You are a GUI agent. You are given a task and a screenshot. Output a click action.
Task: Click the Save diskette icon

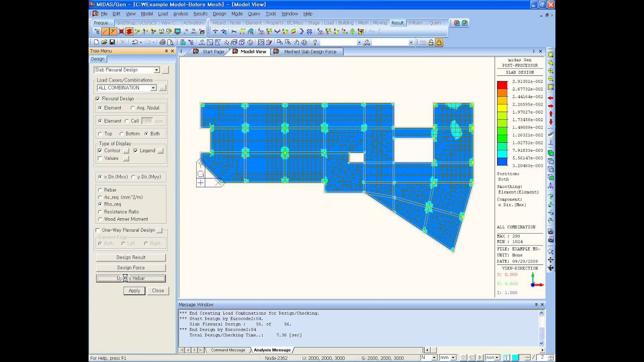(112, 42)
